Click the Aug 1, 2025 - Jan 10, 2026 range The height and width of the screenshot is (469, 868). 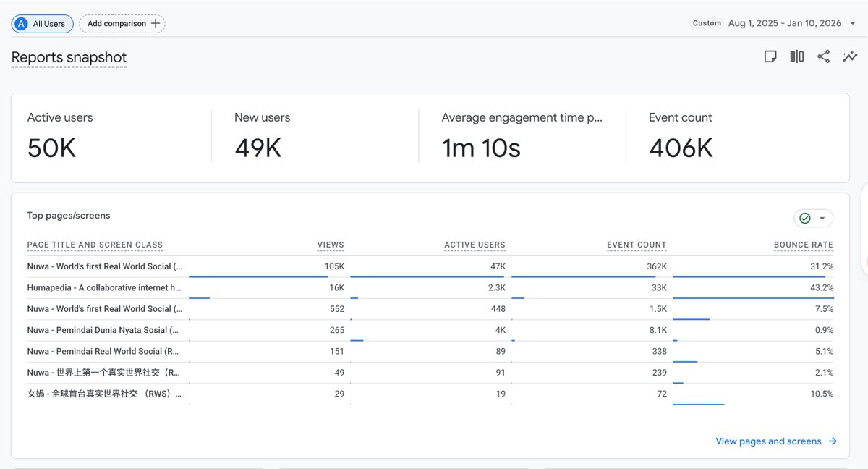pos(785,23)
